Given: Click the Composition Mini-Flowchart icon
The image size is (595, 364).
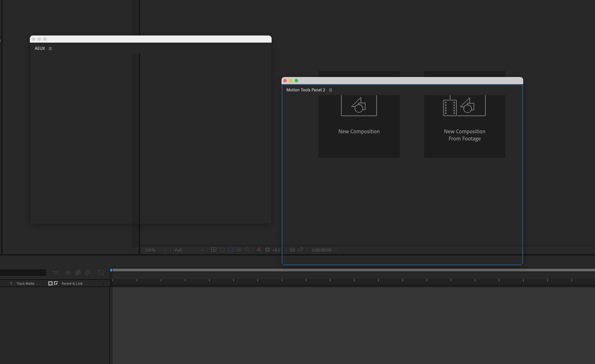Looking at the screenshot, I should [55, 272].
